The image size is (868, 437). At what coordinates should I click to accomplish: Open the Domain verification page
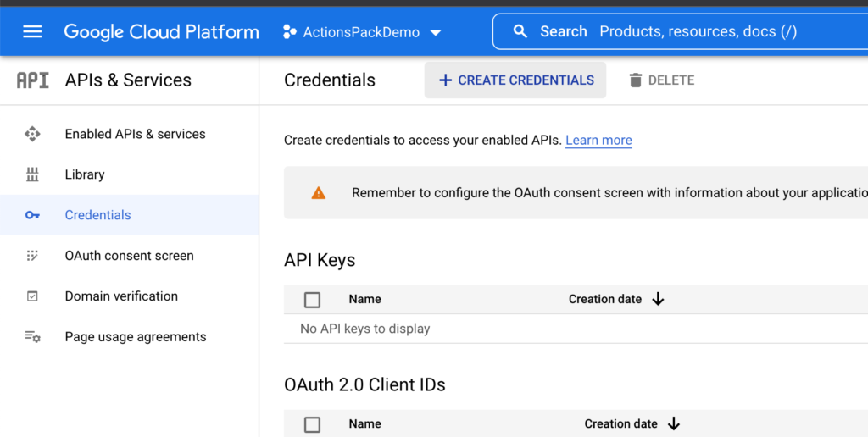pos(121,296)
